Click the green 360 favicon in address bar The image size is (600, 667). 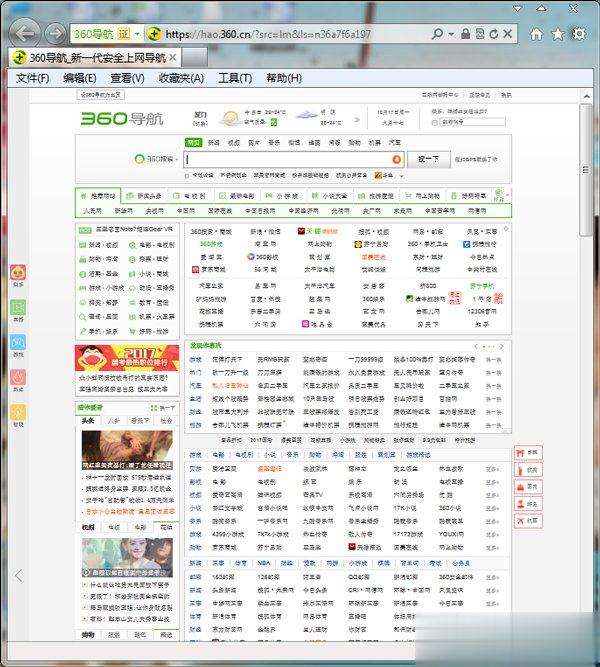154,34
